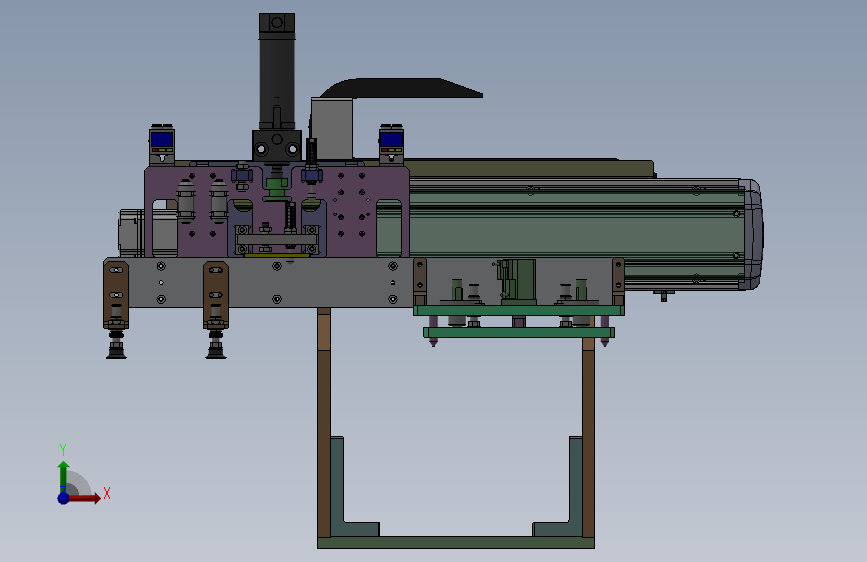This screenshot has width=867, height=562.
Task: Pick the gray box beside the black cylinder
Action: click(x=332, y=128)
